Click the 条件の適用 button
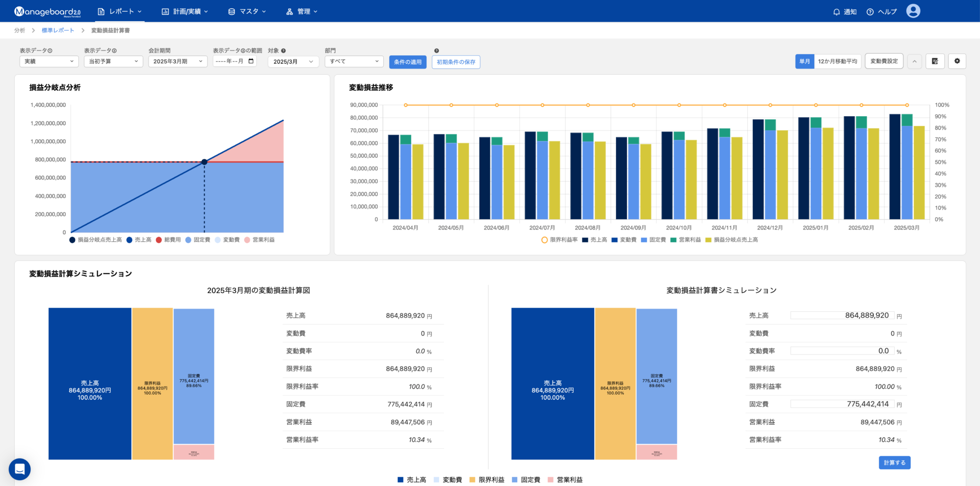The height and width of the screenshot is (486, 980). pos(407,62)
